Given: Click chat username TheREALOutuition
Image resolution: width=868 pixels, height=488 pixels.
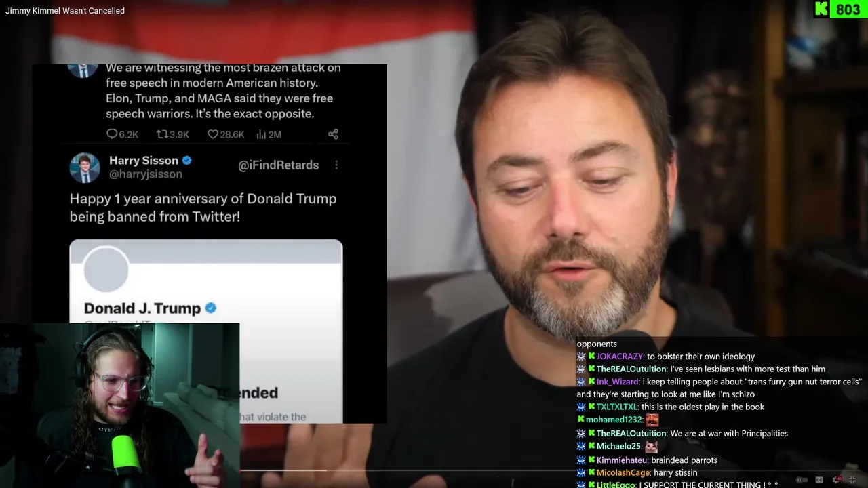Looking at the screenshot, I should (x=631, y=369).
